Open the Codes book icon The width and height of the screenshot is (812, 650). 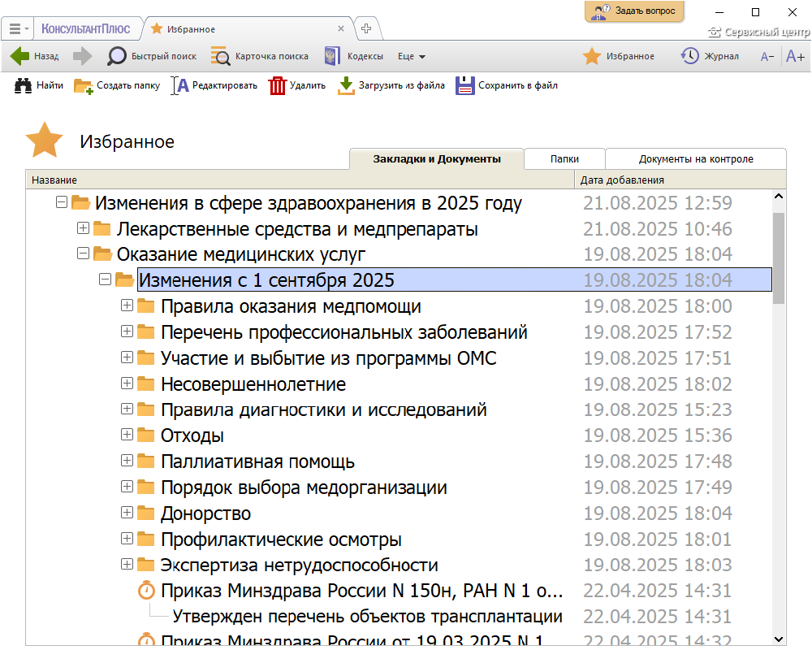coord(331,56)
